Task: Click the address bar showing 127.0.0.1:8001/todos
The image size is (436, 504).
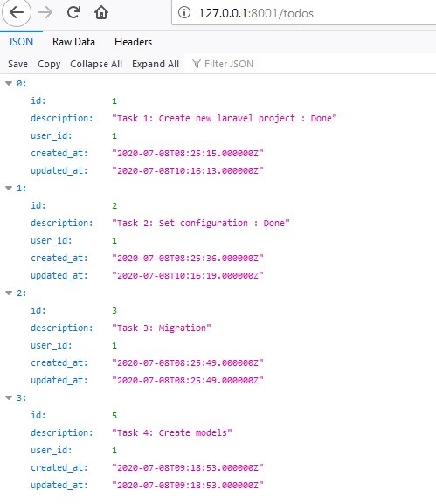Action: (304, 12)
